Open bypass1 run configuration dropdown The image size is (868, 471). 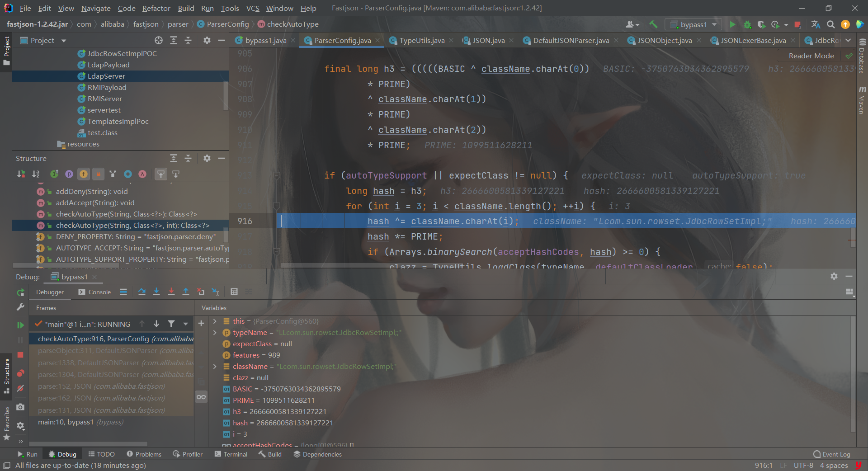693,24
